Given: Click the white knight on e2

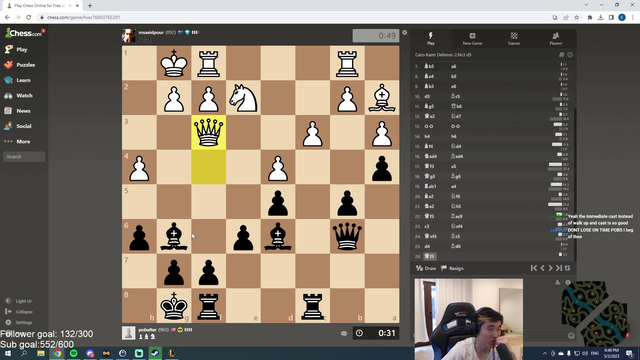Looking at the screenshot, I should click(x=243, y=98).
